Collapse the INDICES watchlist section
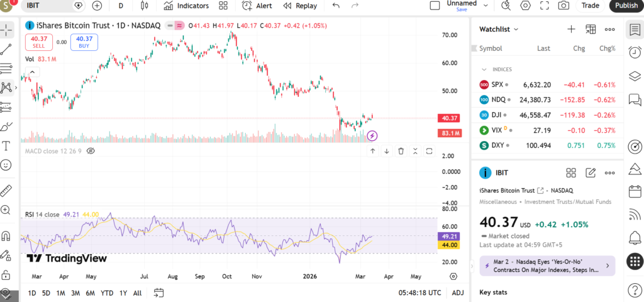Image resolution: width=644 pixels, height=302 pixels. point(484,69)
